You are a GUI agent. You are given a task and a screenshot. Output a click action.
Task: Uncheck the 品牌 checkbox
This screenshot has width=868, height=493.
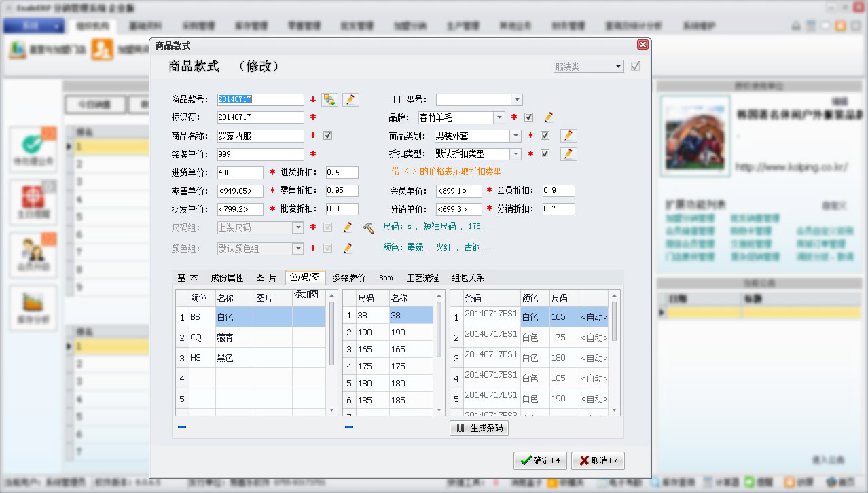point(528,117)
